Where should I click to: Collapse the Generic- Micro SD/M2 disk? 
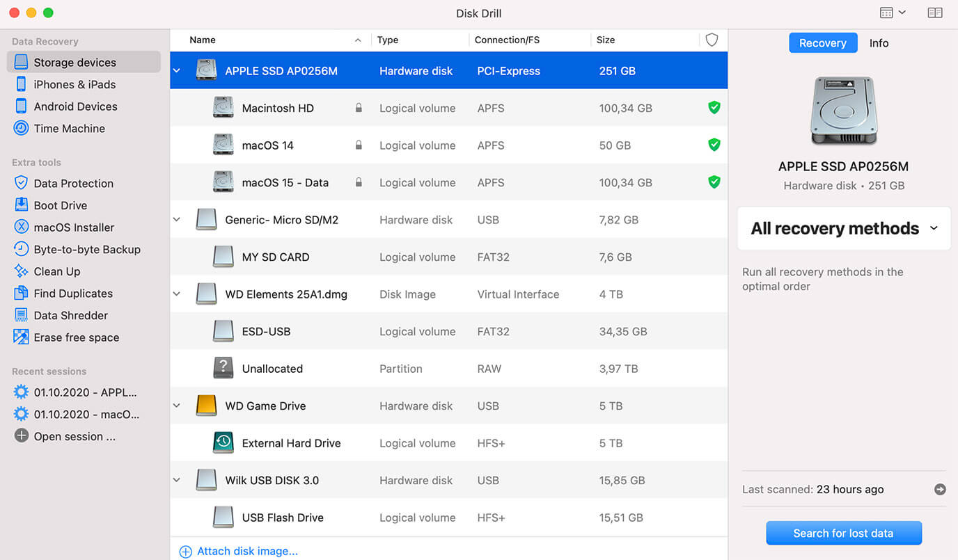pyautogui.click(x=177, y=220)
